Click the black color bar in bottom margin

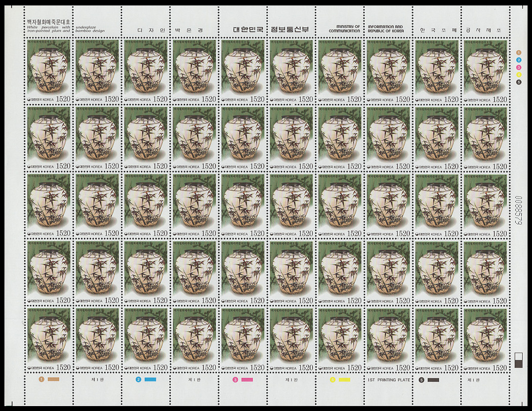click(433, 380)
